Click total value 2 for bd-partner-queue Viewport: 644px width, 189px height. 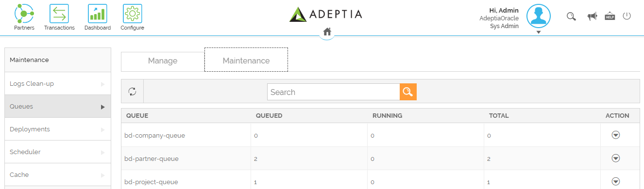tap(489, 159)
